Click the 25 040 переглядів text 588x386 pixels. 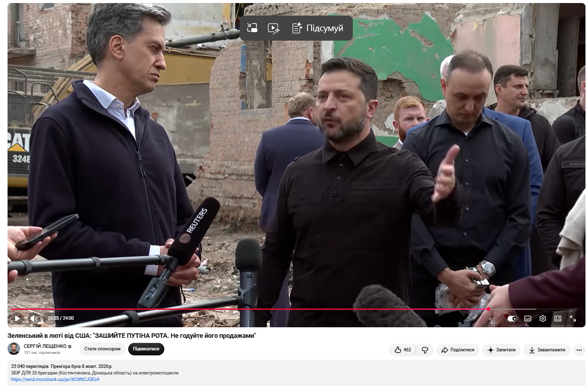click(30, 366)
